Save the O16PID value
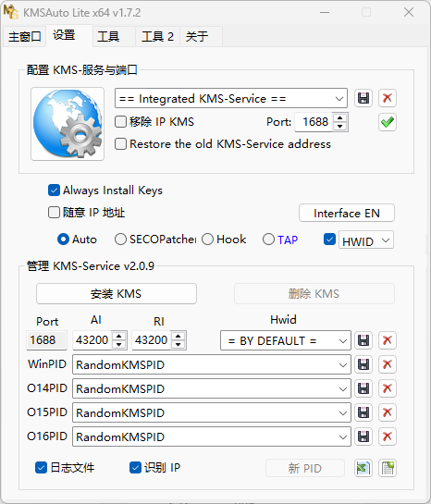The width and height of the screenshot is (431, 504). coord(363,436)
